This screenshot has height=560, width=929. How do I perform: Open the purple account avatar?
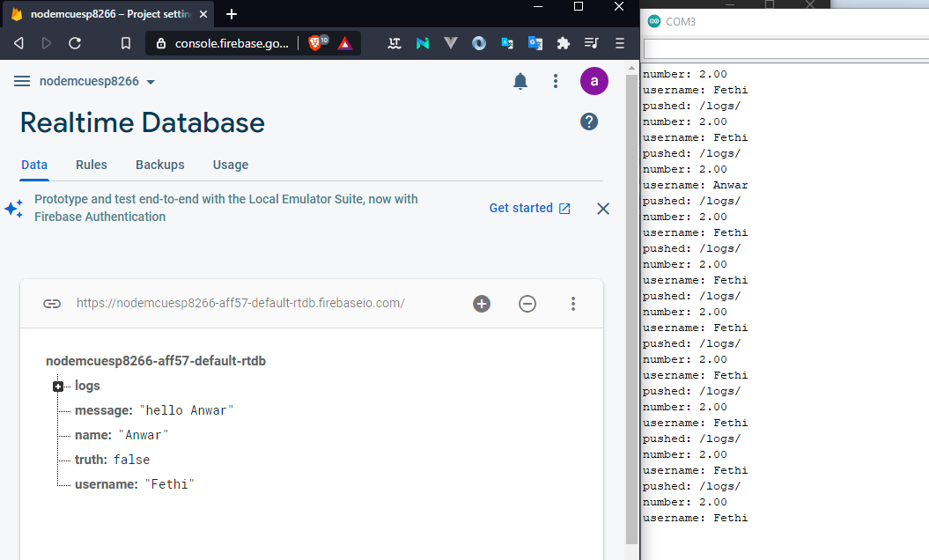point(594,81)
